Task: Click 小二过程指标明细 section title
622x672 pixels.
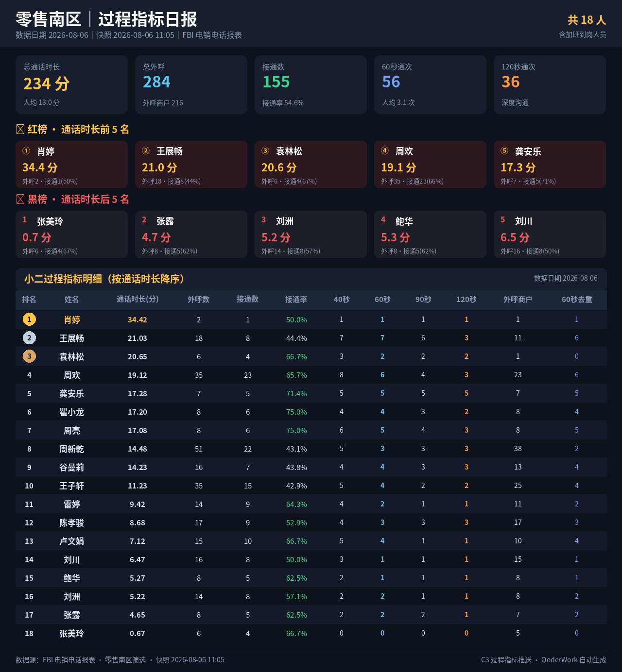Action: coord(104,279)
